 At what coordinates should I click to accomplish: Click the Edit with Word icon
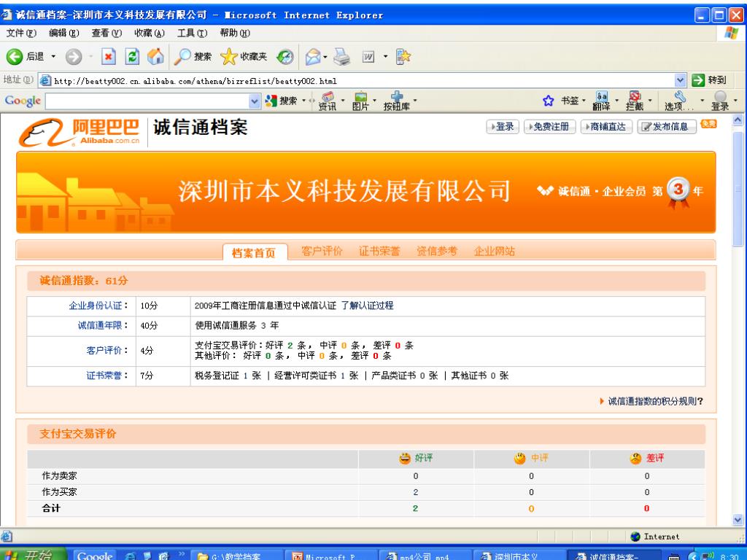coord(368,57)
